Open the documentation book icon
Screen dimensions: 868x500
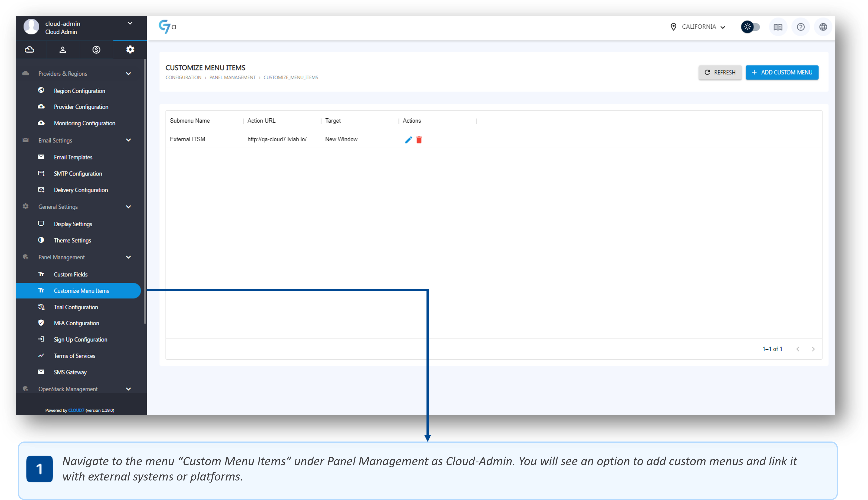tap(778, 27)
